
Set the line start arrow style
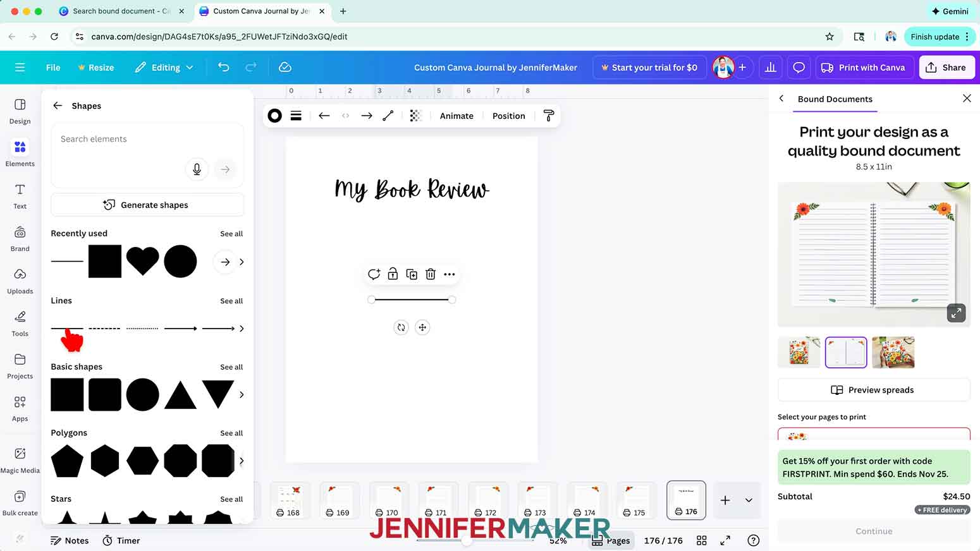[x=324, y=116]
